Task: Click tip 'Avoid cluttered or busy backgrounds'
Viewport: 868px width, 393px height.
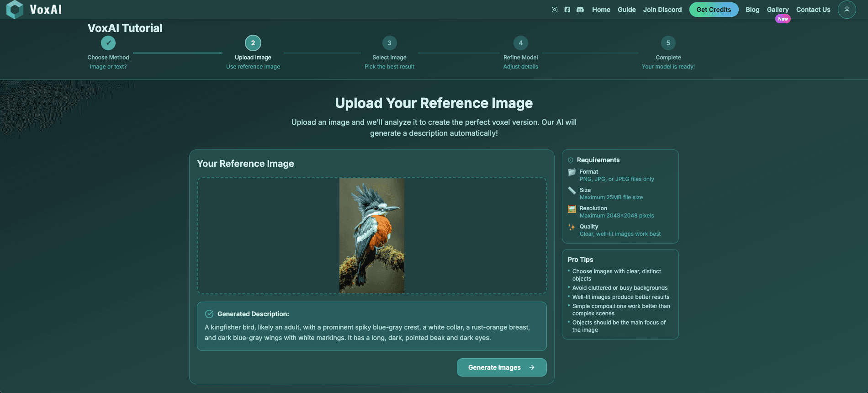Action: click(x=620, y=288)
